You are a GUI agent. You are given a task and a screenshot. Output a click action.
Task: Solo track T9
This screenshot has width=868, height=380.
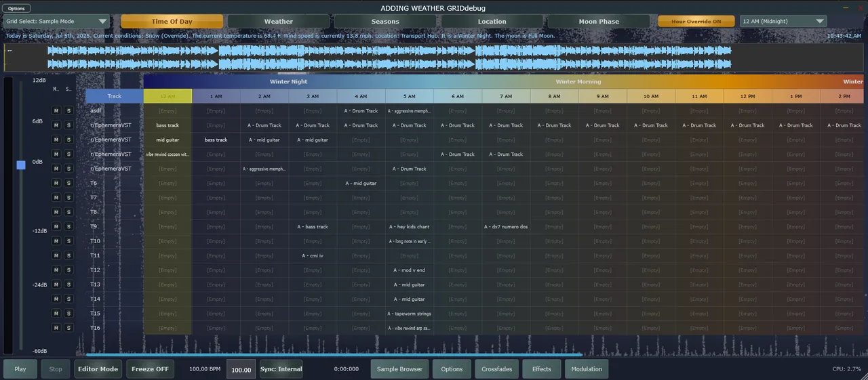pos(68,226)
